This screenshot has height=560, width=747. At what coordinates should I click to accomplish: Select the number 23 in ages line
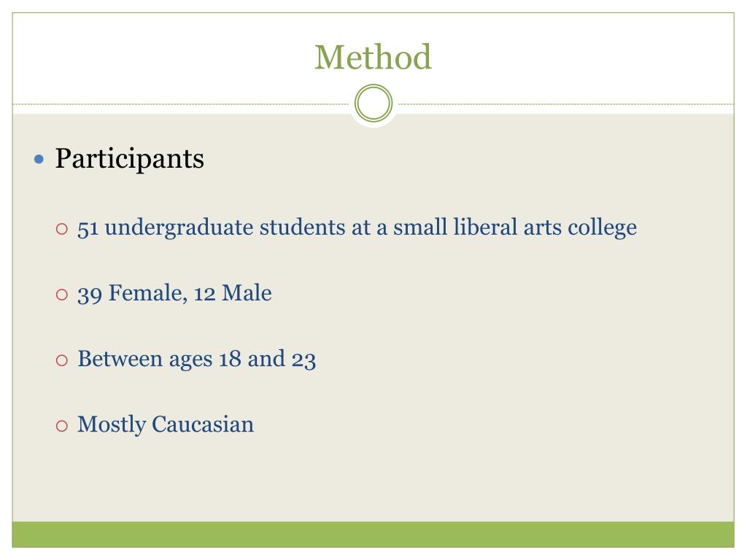pos(303,359)
